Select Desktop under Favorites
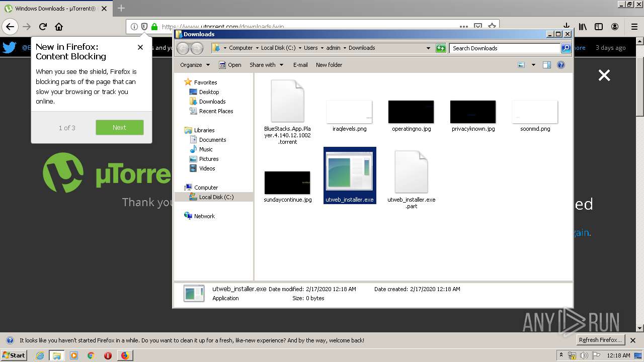Screen dimensions: 644x362 (209, 92)
